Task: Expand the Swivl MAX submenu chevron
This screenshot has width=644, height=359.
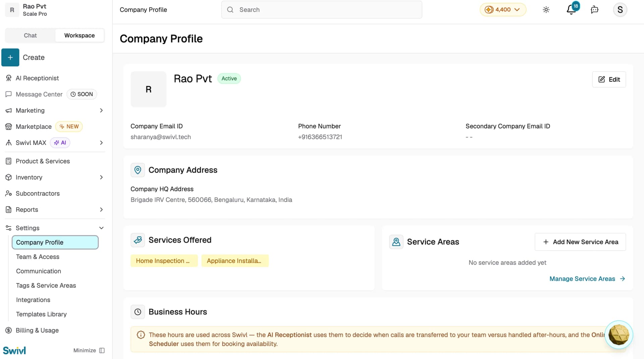Action: [101, 143]
